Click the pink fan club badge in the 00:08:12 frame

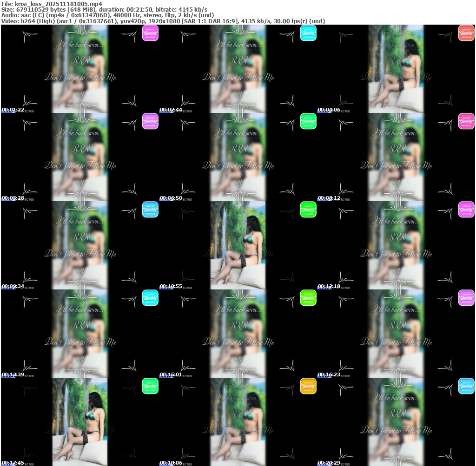pos(466,121)
